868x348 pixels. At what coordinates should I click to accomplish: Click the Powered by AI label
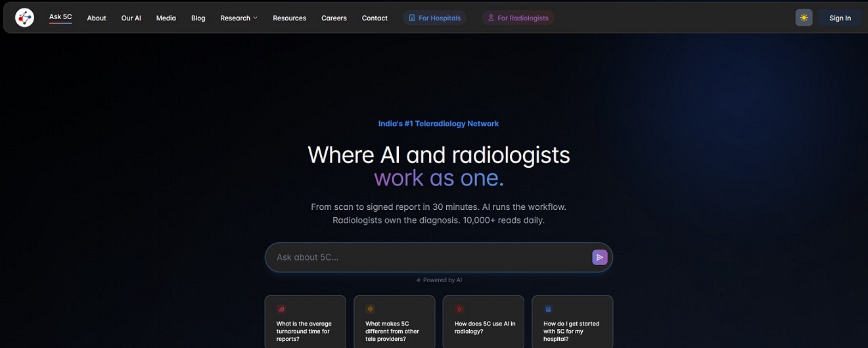click(x=439, y=280)
